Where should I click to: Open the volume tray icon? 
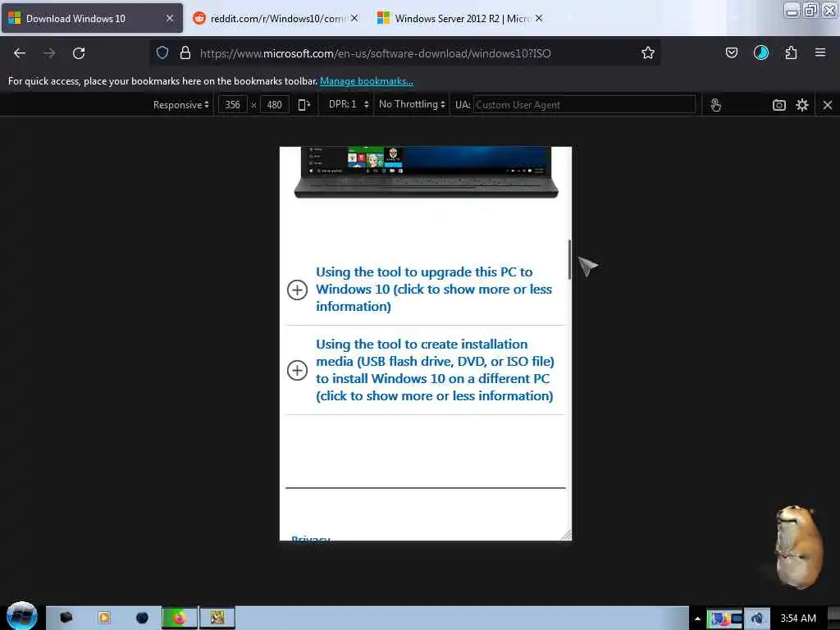757,619
